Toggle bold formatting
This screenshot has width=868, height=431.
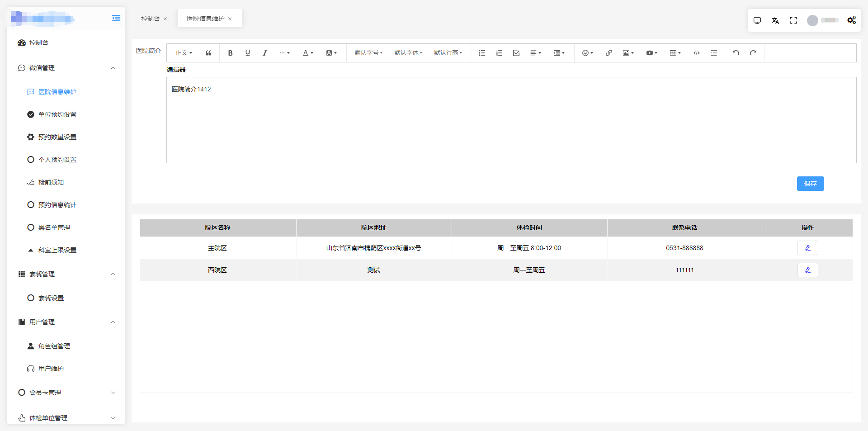tap(230, 53)
